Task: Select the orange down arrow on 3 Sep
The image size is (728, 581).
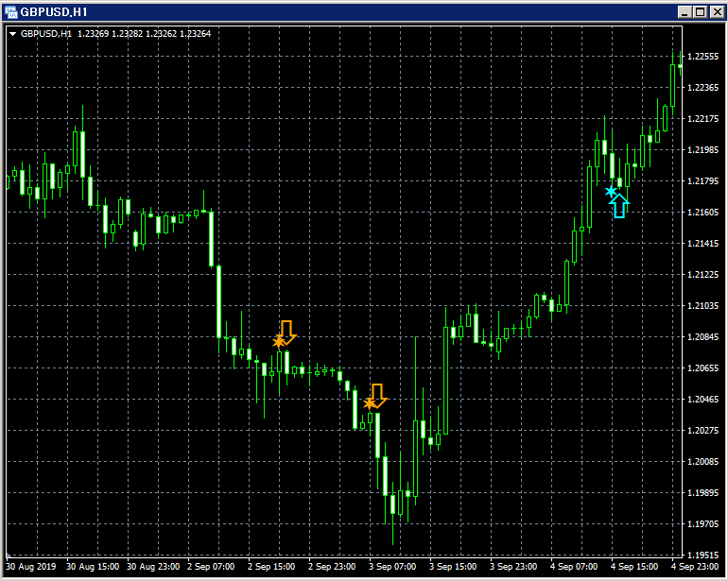Action: pyautogui.click(x=377, y=396)
